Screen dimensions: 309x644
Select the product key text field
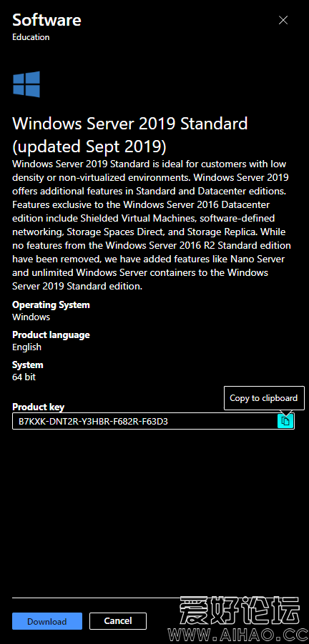tap(153, 421)
